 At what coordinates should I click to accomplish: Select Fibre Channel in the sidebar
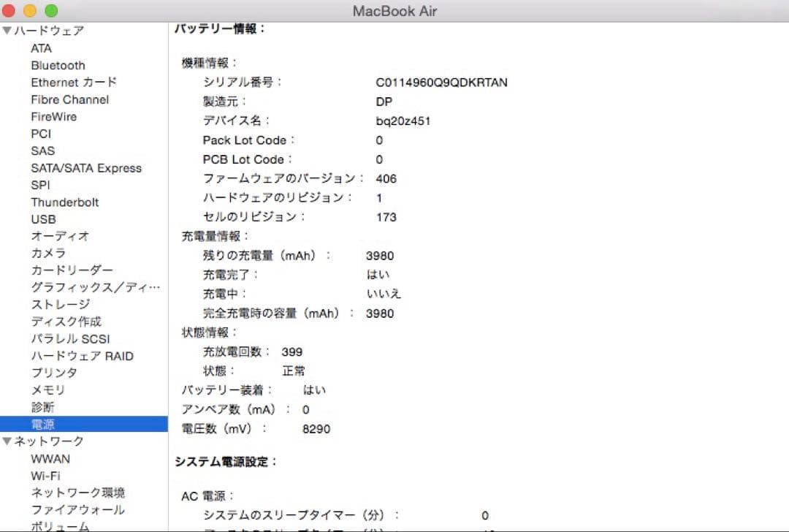click(x=70, y=99)
